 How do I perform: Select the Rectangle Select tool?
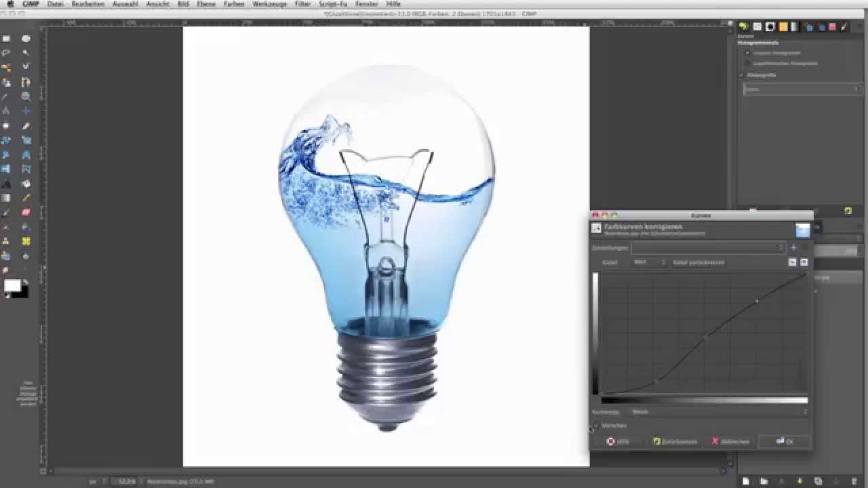(x=6, y=39)
